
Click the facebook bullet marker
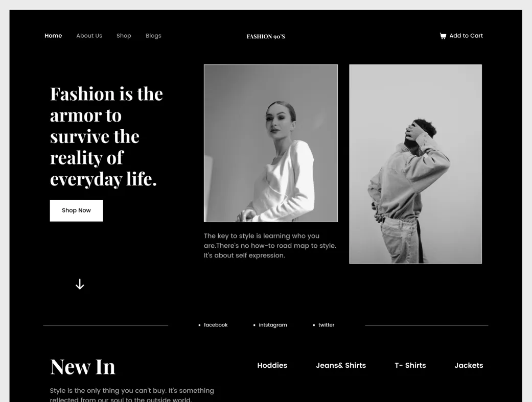pos(199,325)
